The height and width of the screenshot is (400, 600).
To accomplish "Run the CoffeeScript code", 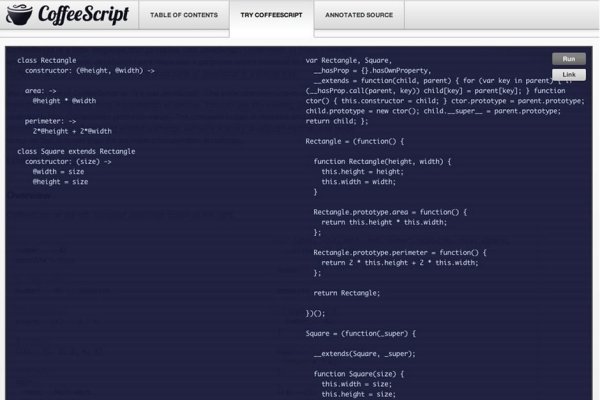I will coord(569,59).
